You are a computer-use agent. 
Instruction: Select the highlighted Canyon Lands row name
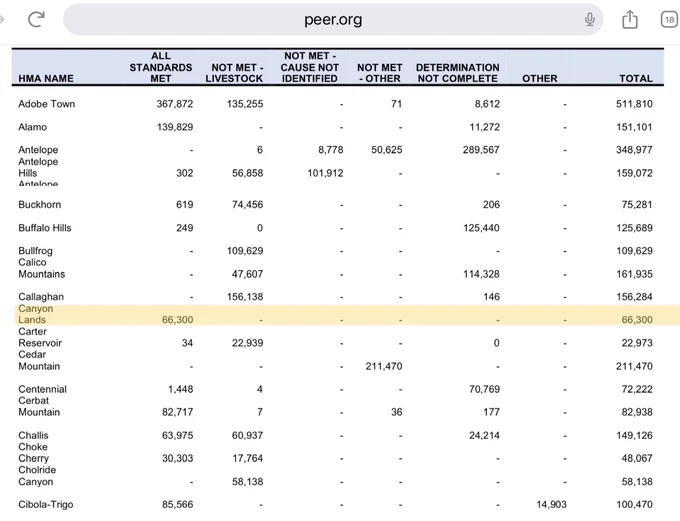[x=36, y=315]
